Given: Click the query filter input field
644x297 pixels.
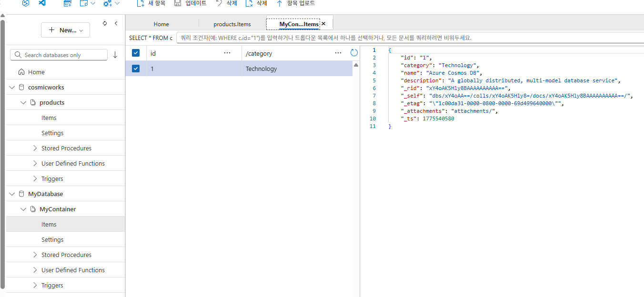Looking at the screenshot, I should tap(410, 38).
